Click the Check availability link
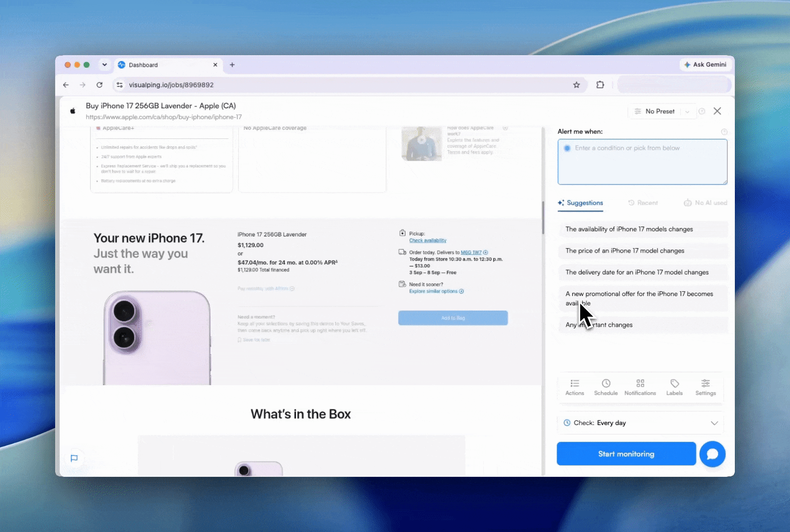This screenshot has height=532, width=790. pos(428,241)
